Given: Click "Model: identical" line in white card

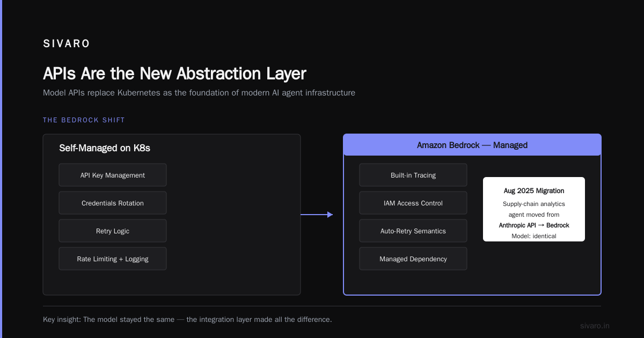Looking at the screenshot, I should point(534,236).
